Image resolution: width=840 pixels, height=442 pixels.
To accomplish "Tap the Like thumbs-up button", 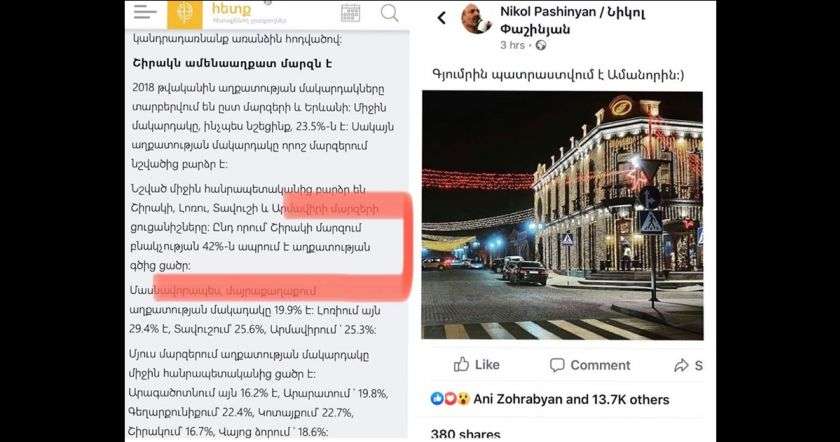I will coord(476,365).
